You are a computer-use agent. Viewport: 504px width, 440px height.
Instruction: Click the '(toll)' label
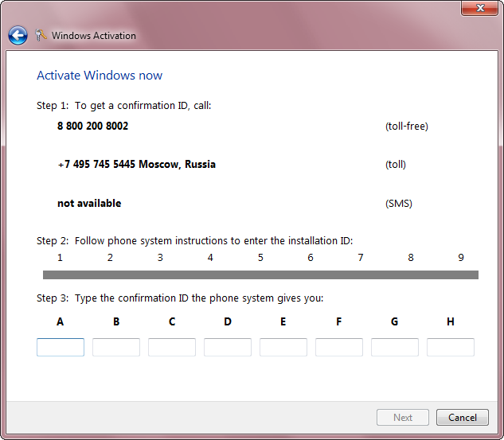point(396,165)
